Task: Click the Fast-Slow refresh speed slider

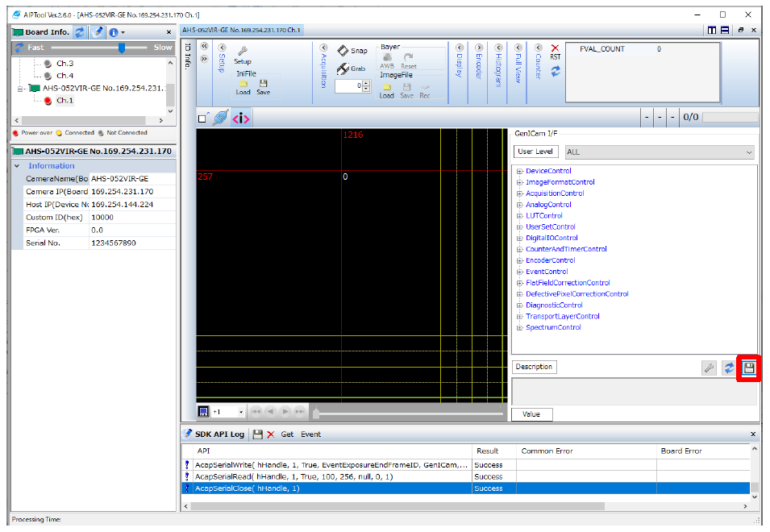Action: [121, 48]
